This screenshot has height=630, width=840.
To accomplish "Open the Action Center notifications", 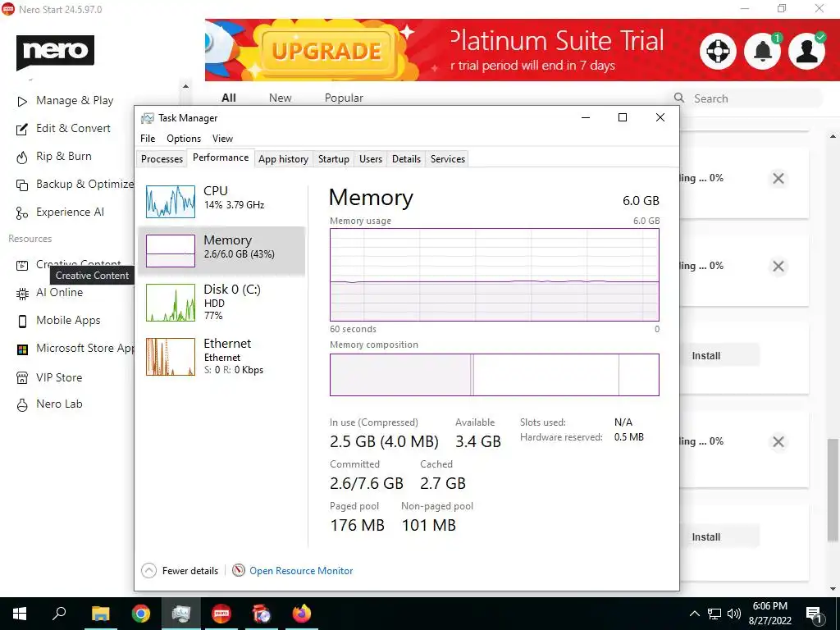I will tap(815, 614).
